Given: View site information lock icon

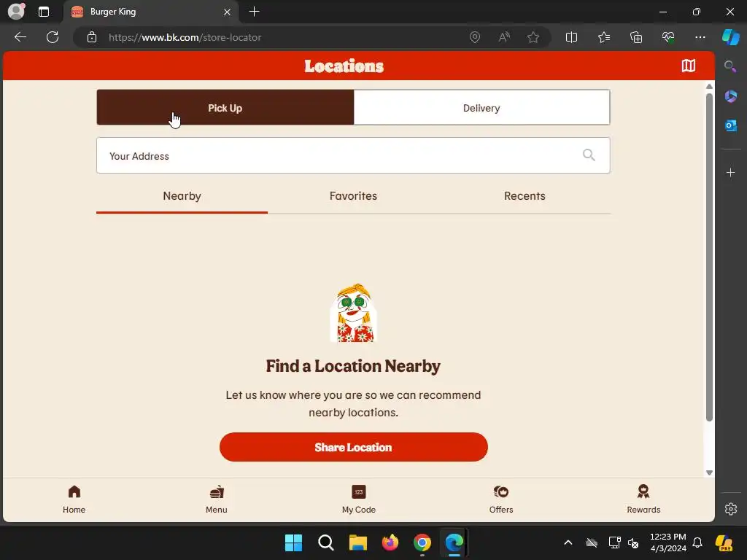Looking at the screenshot, I should coord(92,37).
